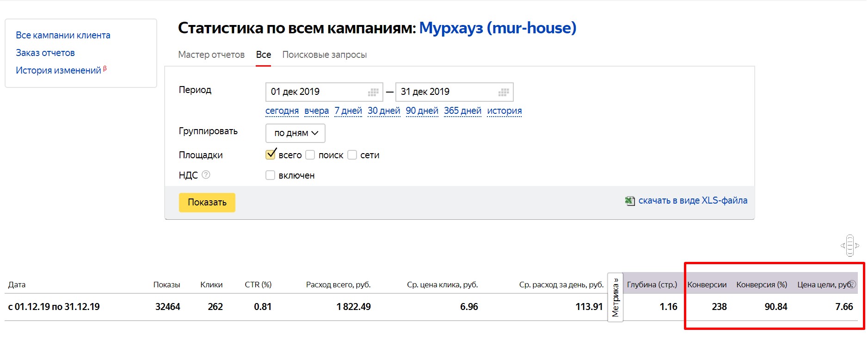Open calendar icon in start date field
This screenshot has height=347, width=868.
coord(373,92)
